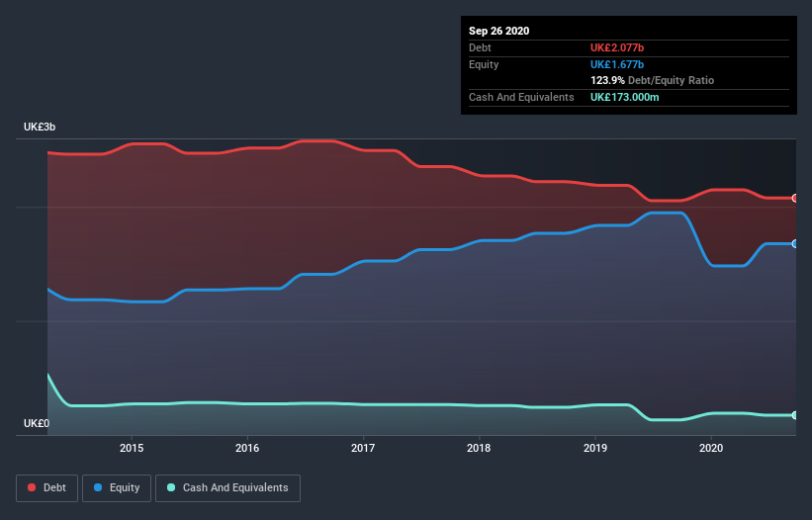Select the 2018 x-axis label
The height and width of the screenshot is (520, 812).
point(479,448)
